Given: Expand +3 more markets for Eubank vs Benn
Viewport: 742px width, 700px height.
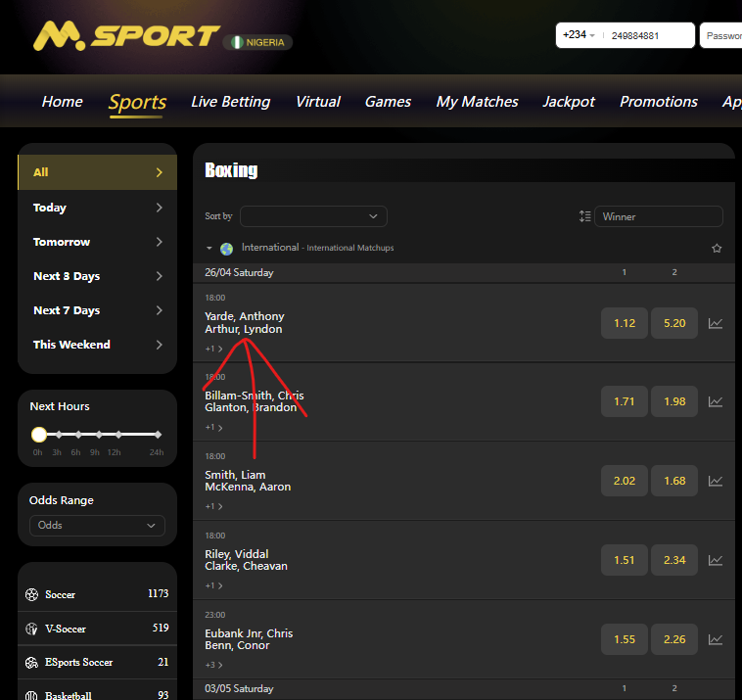Looking at the screenshot, I should 213,665.
